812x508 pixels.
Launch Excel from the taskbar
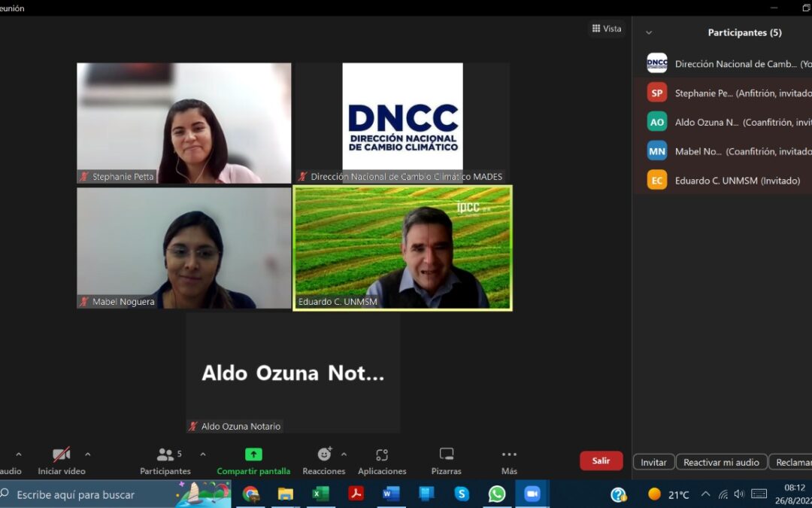[321, 494]
